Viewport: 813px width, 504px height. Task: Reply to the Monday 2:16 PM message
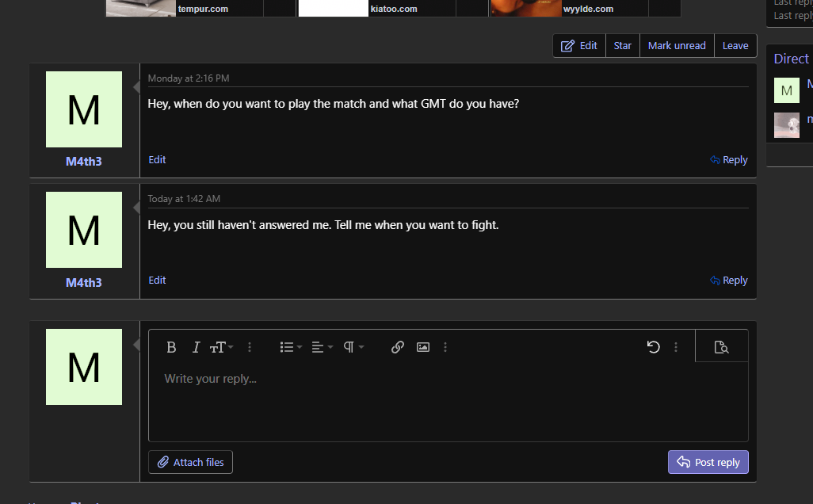(x=728, y=160)
